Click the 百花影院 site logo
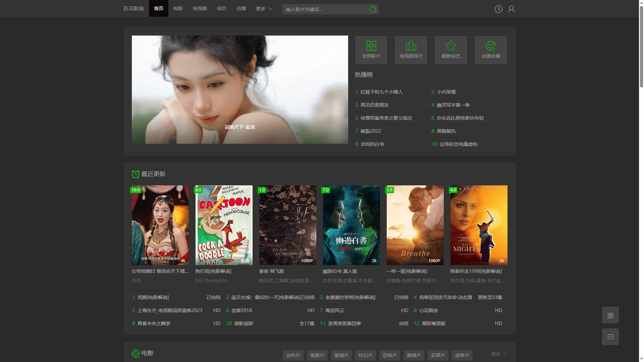This screenshot has height=362, width=644. point(134,8)
